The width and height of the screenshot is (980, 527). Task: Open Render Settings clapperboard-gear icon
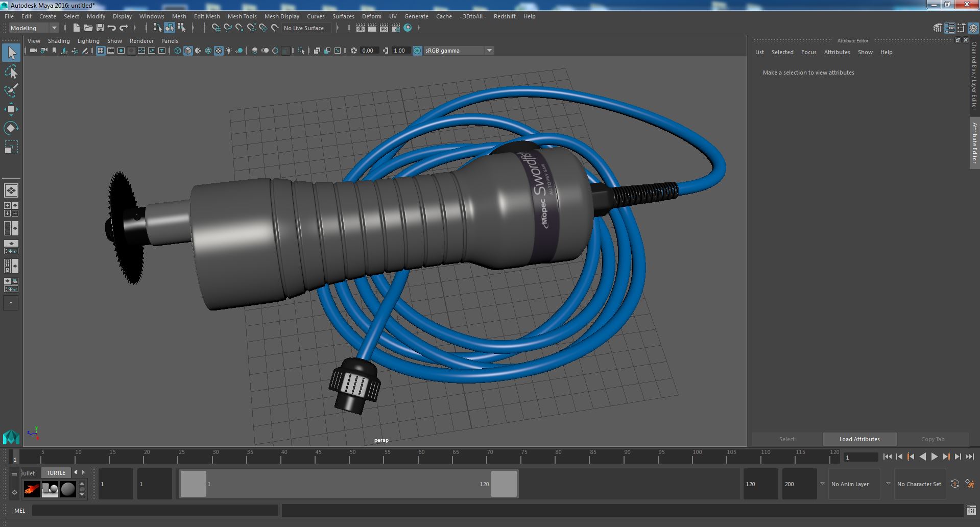point(396,28)
